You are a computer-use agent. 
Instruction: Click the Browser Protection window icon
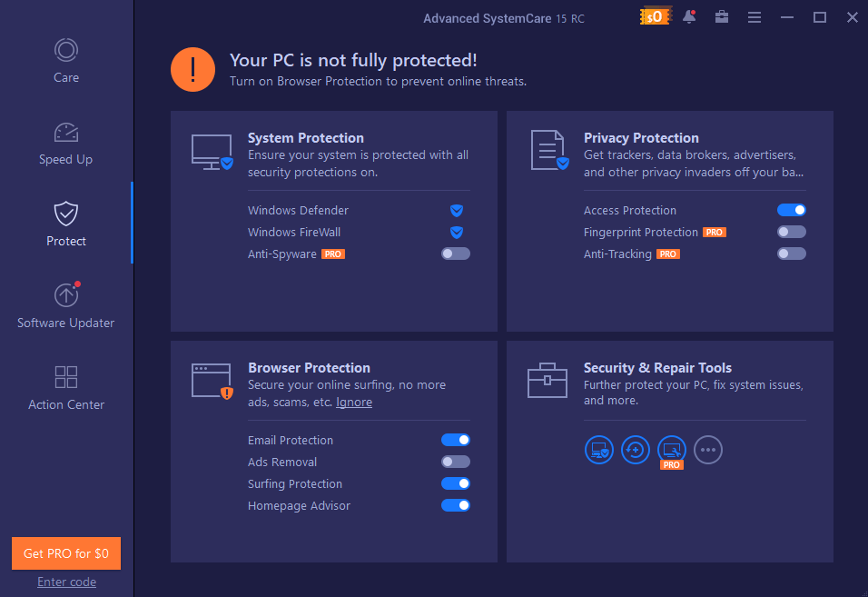point(212,382)
